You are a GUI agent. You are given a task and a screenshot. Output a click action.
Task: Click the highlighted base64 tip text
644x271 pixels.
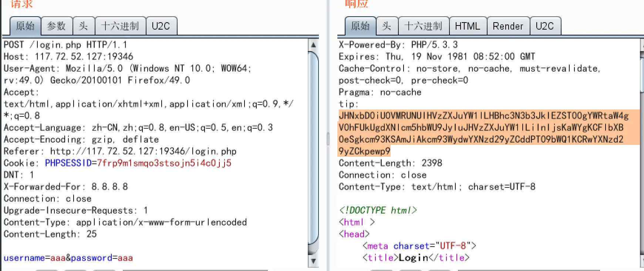[481, 128]
